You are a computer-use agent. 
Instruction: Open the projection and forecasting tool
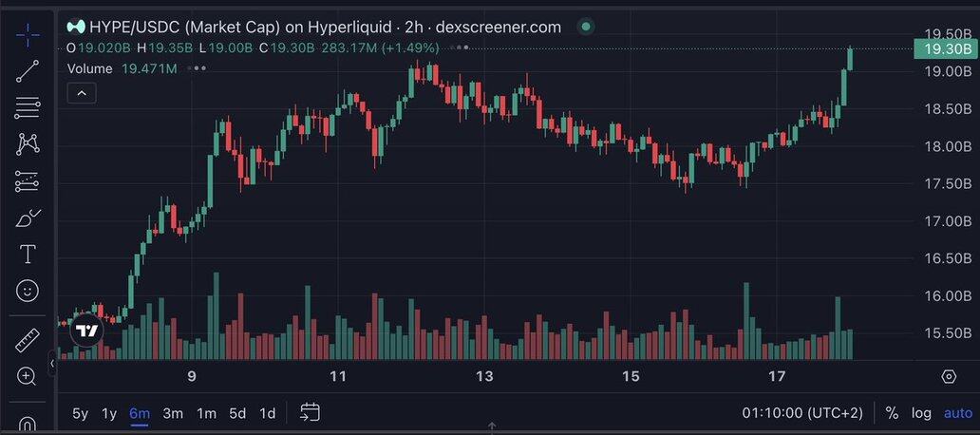pos(28,181)
